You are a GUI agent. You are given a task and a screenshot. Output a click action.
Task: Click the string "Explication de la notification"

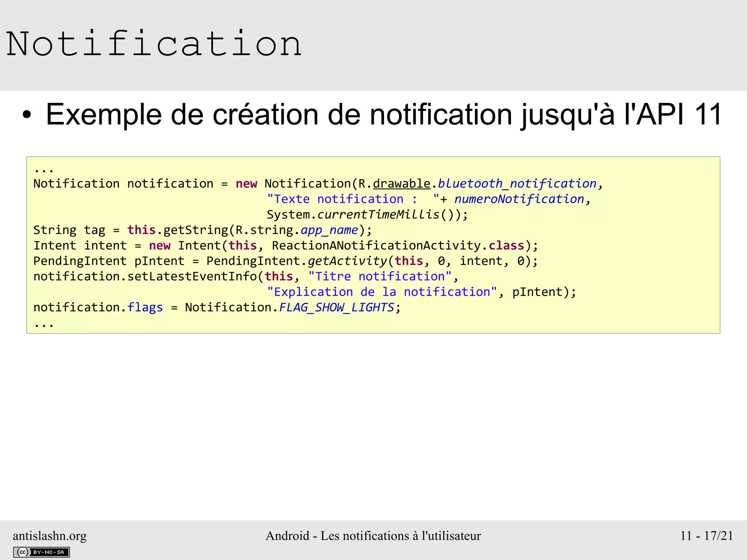(x=382, y=292)
